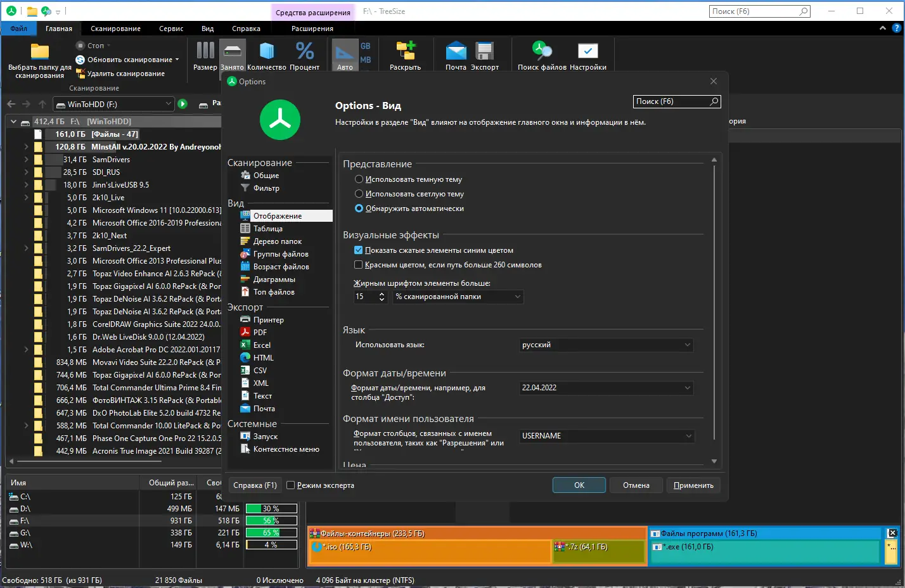
Task: Enable red color for paths over 260 characters
Action: coord(359,265)
